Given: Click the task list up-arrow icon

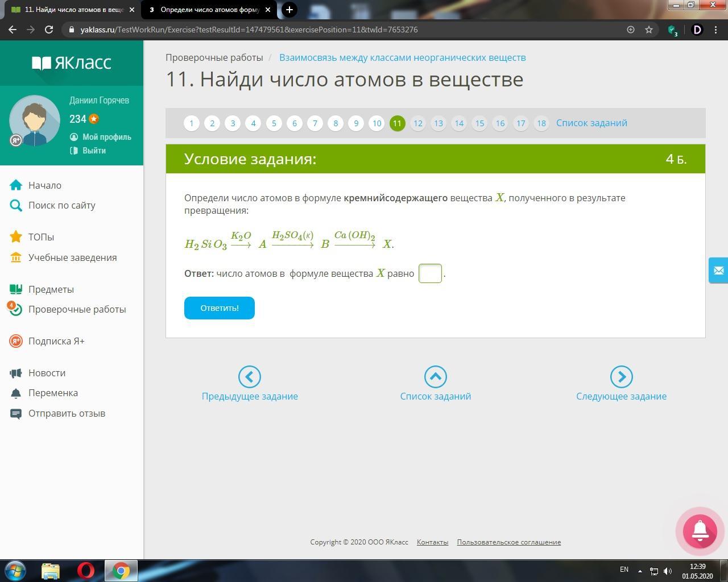Looking at the screenshot, I should [436, 377].
